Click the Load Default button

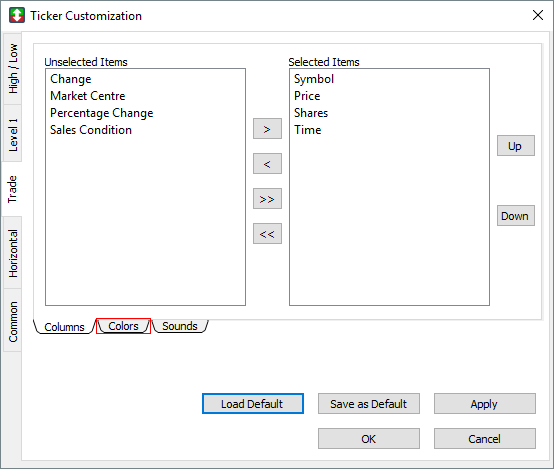(x=253, y=404)
